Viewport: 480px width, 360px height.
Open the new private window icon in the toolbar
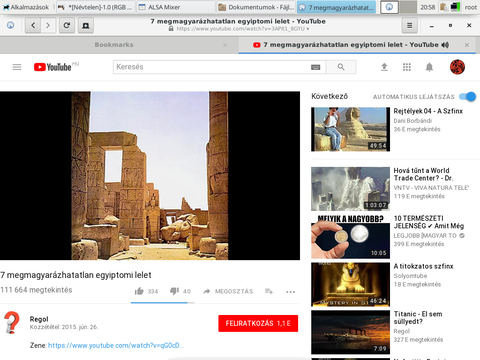[86, 25]
